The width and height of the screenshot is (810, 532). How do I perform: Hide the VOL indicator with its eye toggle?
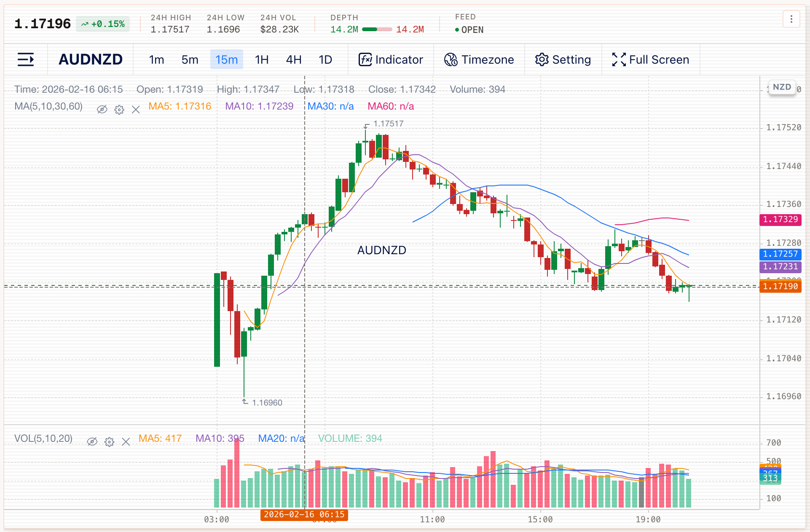(93, 441)
